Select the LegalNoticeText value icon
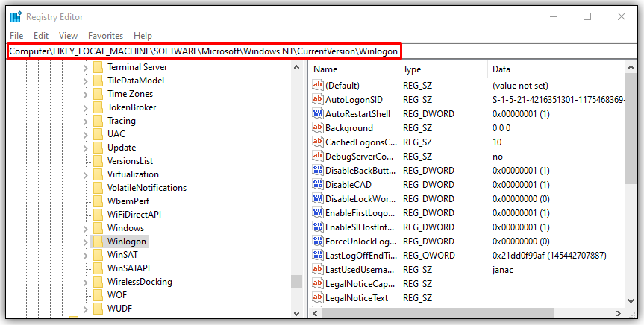 tap(318, 298)
